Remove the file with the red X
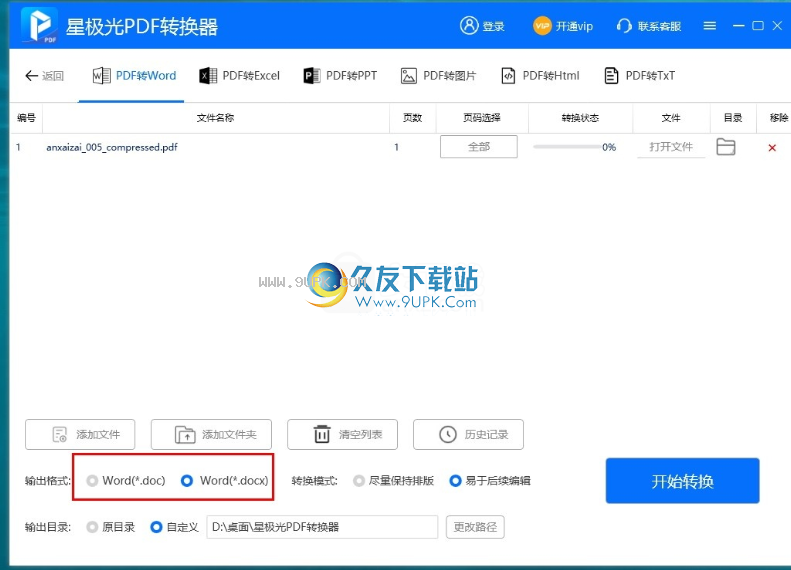This screenshot has width=791, height=570. [x=772, y=148]
